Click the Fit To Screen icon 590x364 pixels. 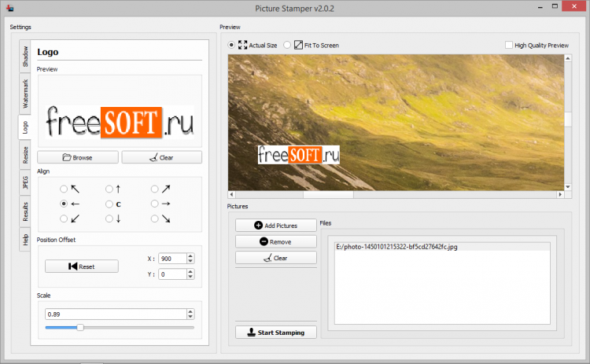(x=298, y=45)
